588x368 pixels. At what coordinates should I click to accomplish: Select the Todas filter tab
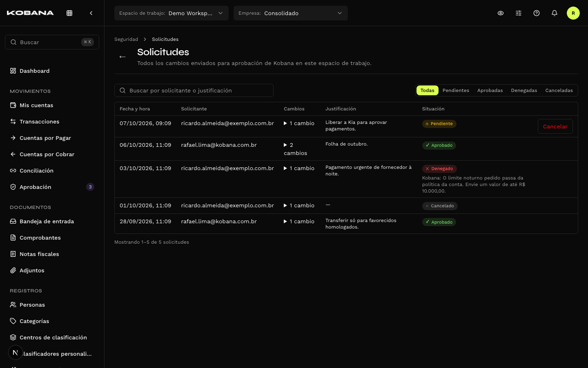click(428, 90)
